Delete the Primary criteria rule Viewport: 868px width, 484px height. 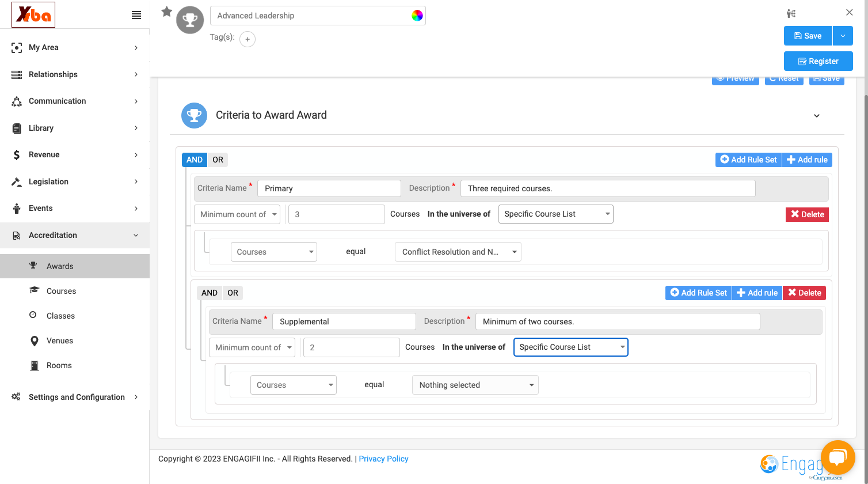tap(807, 214)
